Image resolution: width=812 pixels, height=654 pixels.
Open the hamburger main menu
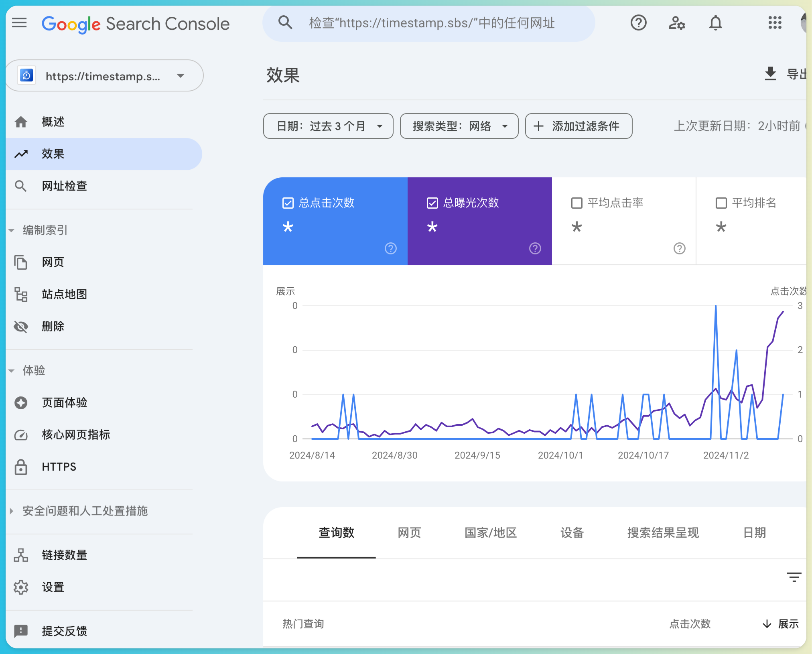coord(19,23)
